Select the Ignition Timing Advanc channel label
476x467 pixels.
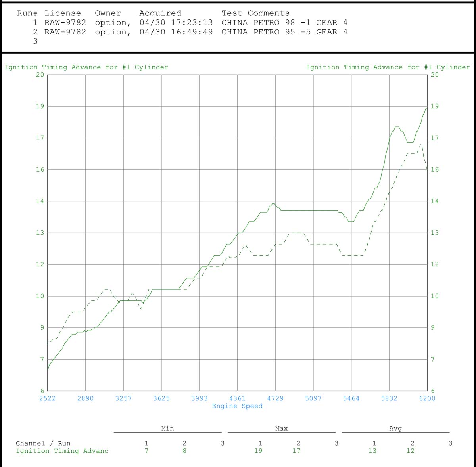[x=62, y=451]
